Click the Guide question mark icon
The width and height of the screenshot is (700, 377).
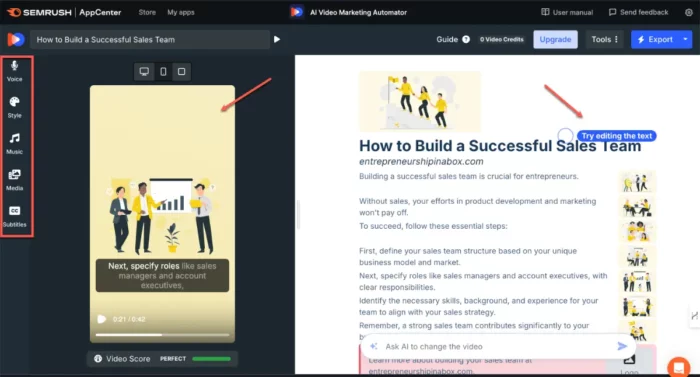pos(466,39)
